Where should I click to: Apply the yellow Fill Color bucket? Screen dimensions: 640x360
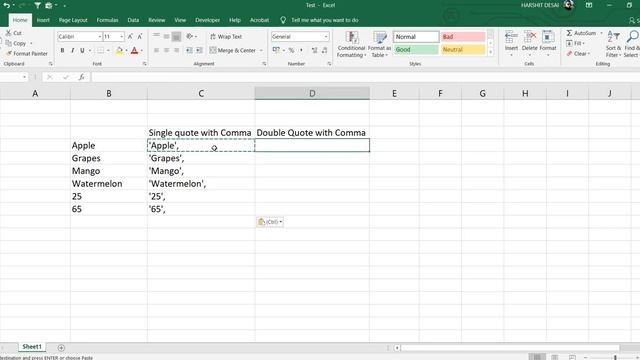[x=119, y=51]
